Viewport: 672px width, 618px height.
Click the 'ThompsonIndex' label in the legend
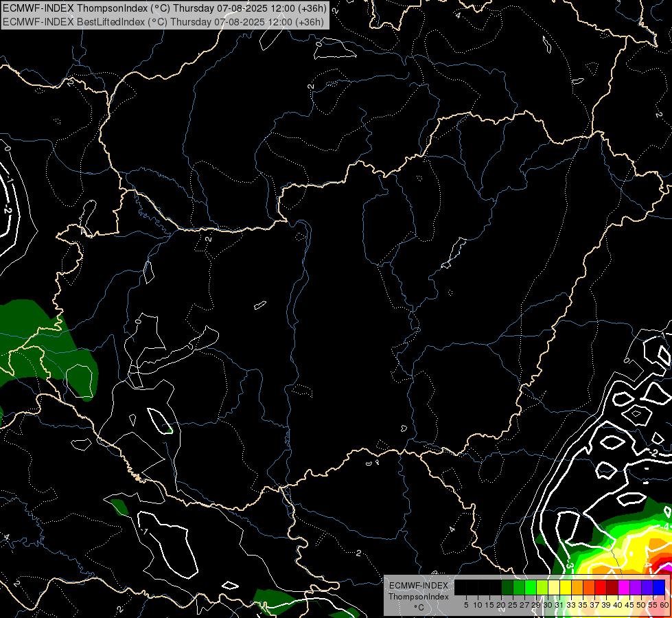click(419, 597)
